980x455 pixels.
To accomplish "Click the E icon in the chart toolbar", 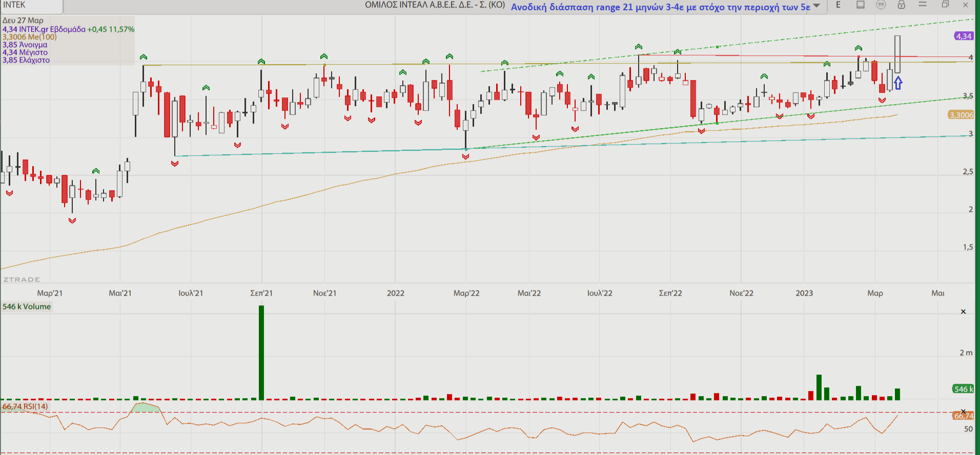I will click(x=839, y=5).
